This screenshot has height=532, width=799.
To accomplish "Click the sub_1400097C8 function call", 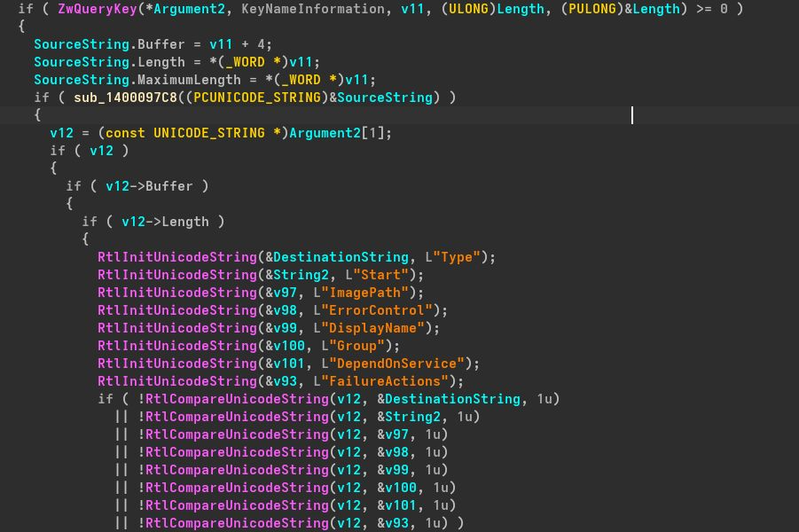I will tap(125, 98).
